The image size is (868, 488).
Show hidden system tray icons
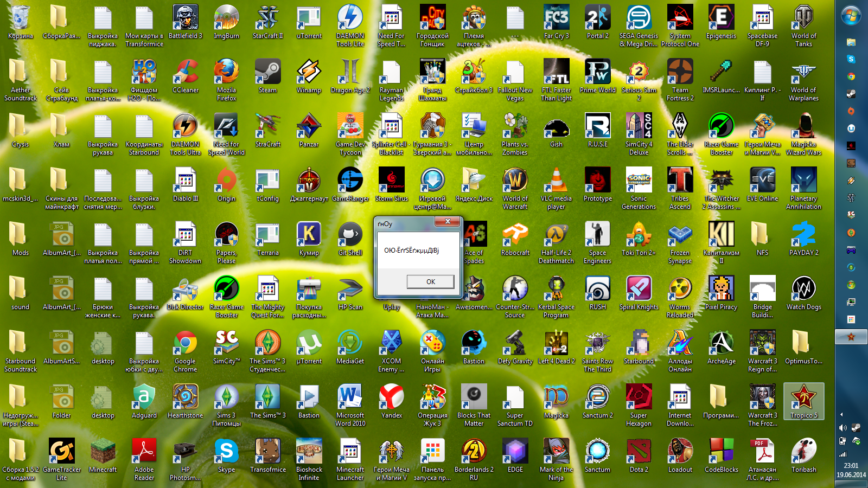841,415
